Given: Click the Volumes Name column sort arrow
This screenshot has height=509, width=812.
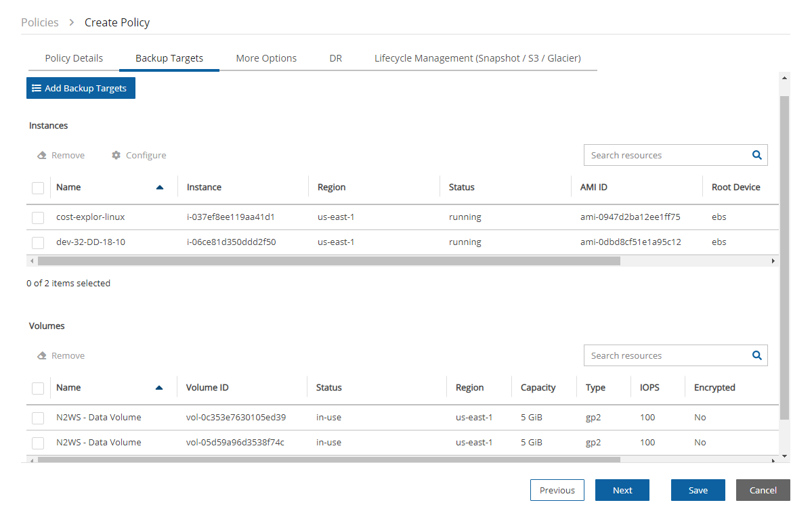Looking at the screenshot, I should [159, 388].
